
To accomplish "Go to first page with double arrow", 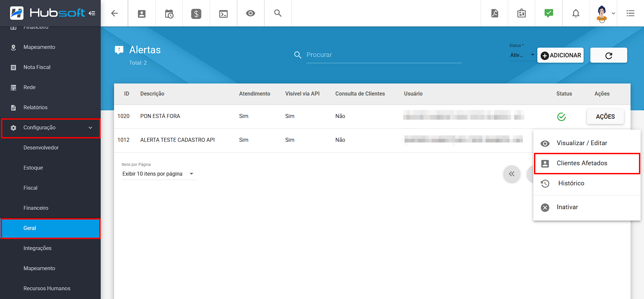I will [512, 174].
